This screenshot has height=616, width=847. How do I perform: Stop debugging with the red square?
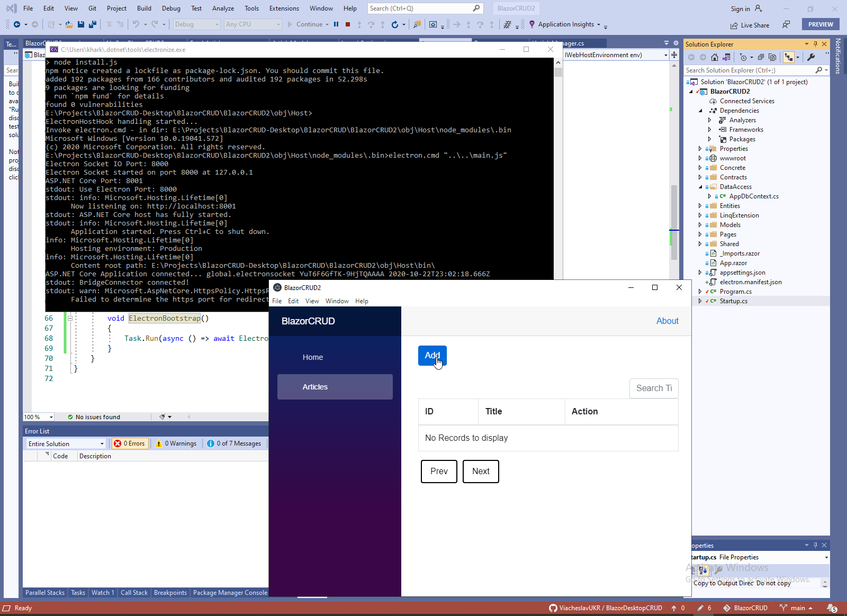click(x=348, y=24)
